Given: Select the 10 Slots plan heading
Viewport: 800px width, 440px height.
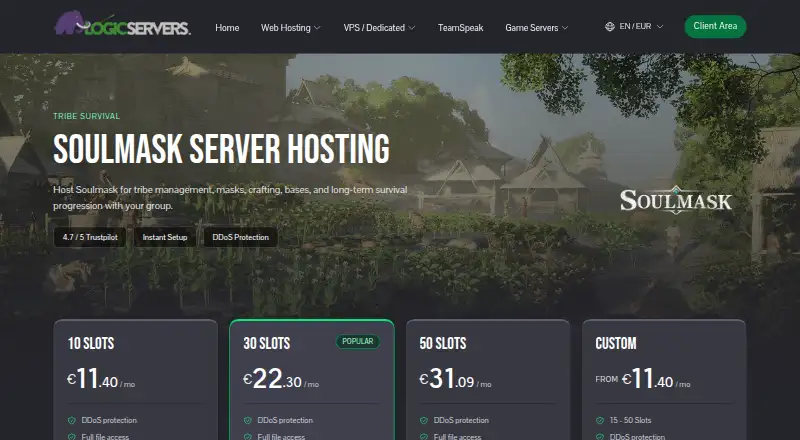Looking at the screenshot, I should coord(91,344).
